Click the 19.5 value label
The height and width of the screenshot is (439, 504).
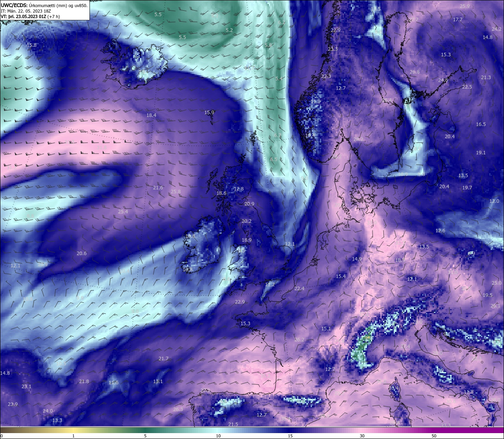point(487,295)
